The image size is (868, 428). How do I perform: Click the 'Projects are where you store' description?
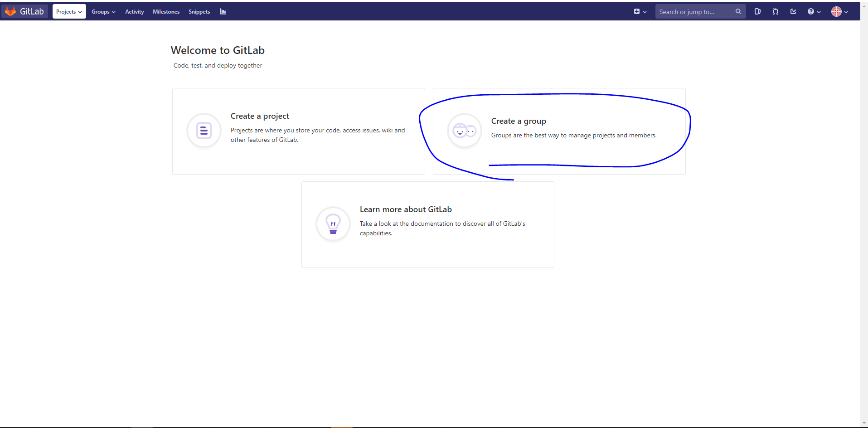tap(318, 135)
